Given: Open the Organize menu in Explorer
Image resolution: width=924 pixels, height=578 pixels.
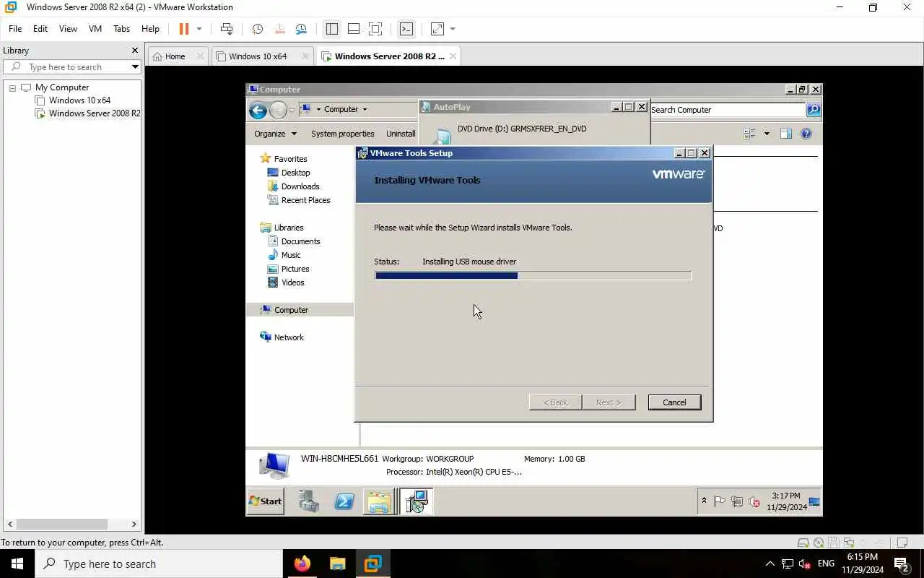Looking at the screenshot, I should (x=275, y=134).
